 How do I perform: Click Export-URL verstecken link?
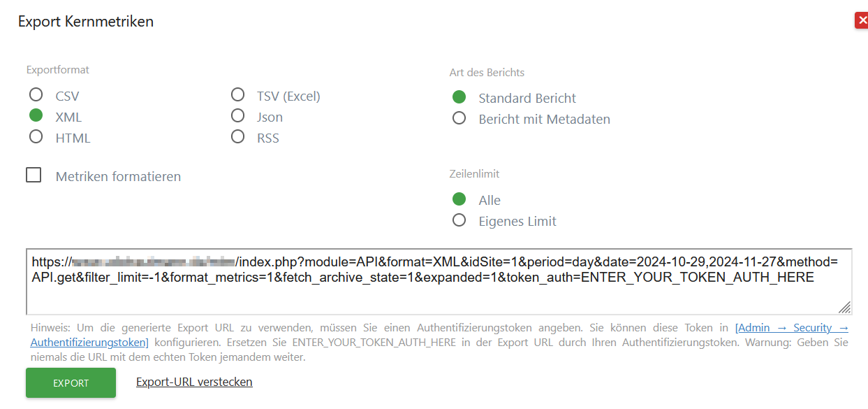tap(194, 382)
